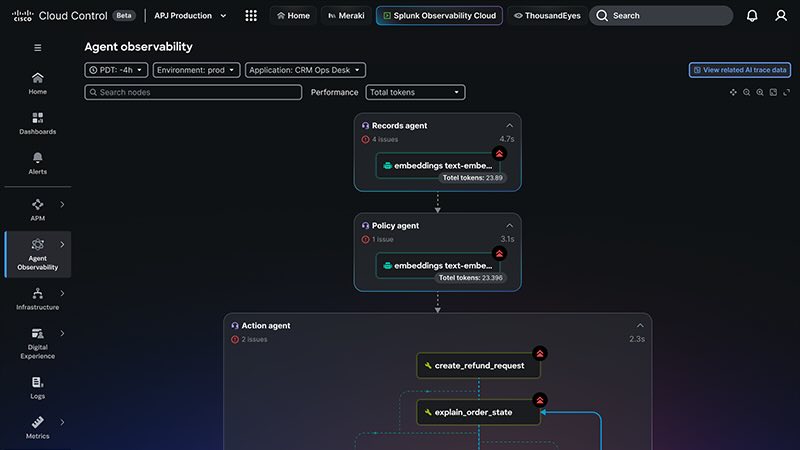The width and height of the screenshot is (800, 450).
Task: Switch to the Meraki tab
Action: pyautogui.click(x=346, y=16)
